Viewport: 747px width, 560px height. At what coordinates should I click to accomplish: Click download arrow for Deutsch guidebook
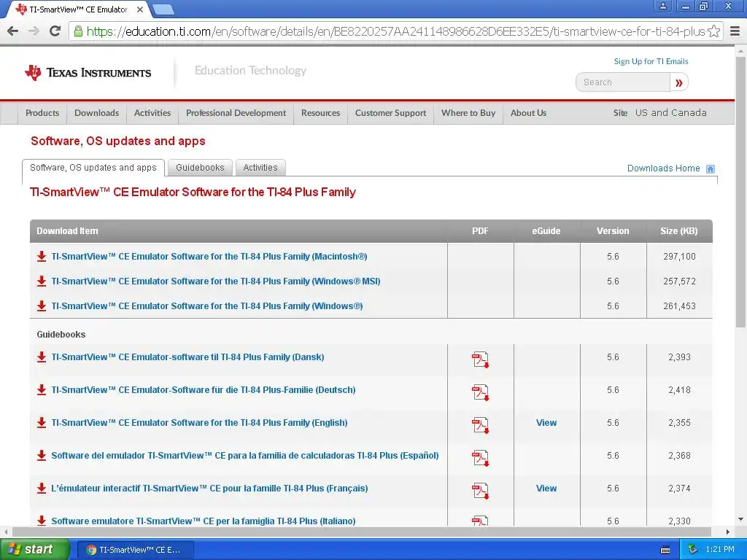click(42, 389)
